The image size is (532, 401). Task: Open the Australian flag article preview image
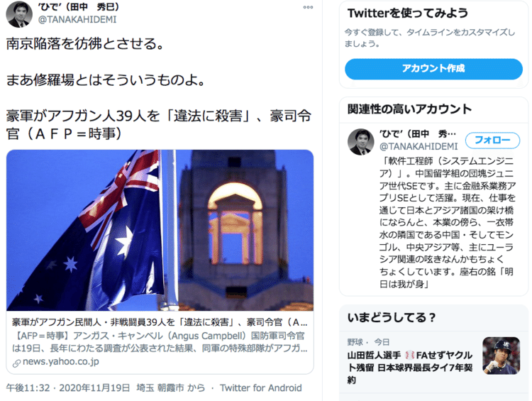click(x=160, y=230)
